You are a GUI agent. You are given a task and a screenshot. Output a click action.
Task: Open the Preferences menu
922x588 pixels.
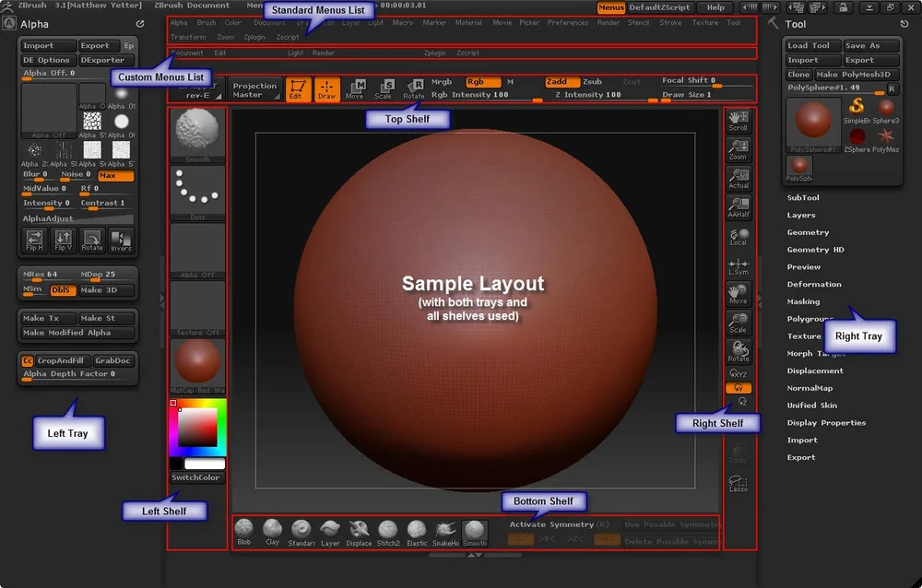[x=567, y=23]
